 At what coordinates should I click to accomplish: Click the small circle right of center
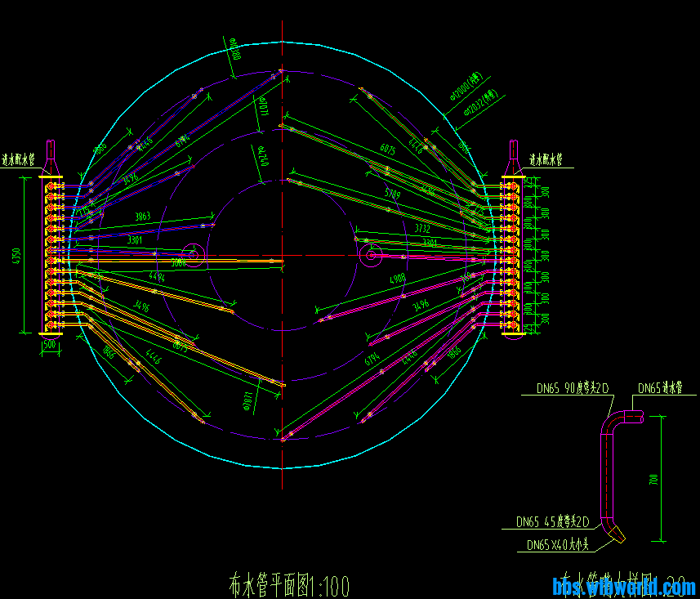click(x=371, y=256)
